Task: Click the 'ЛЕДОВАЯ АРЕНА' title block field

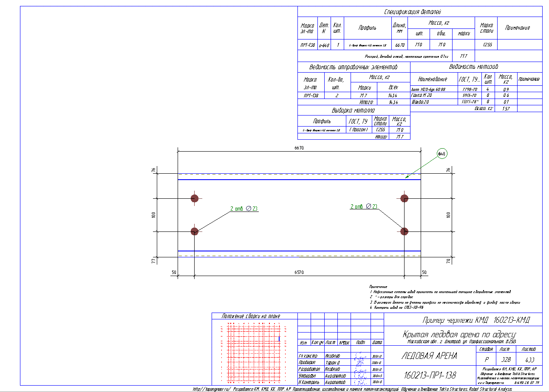Action: pos(429,356)
